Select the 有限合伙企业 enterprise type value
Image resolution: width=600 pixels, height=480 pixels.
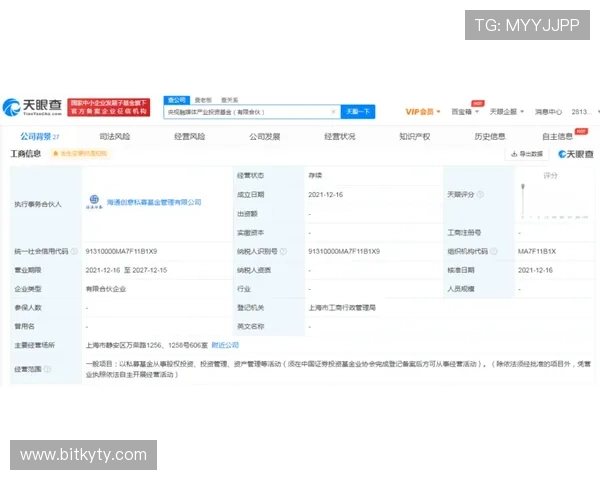tap(106, 289)
